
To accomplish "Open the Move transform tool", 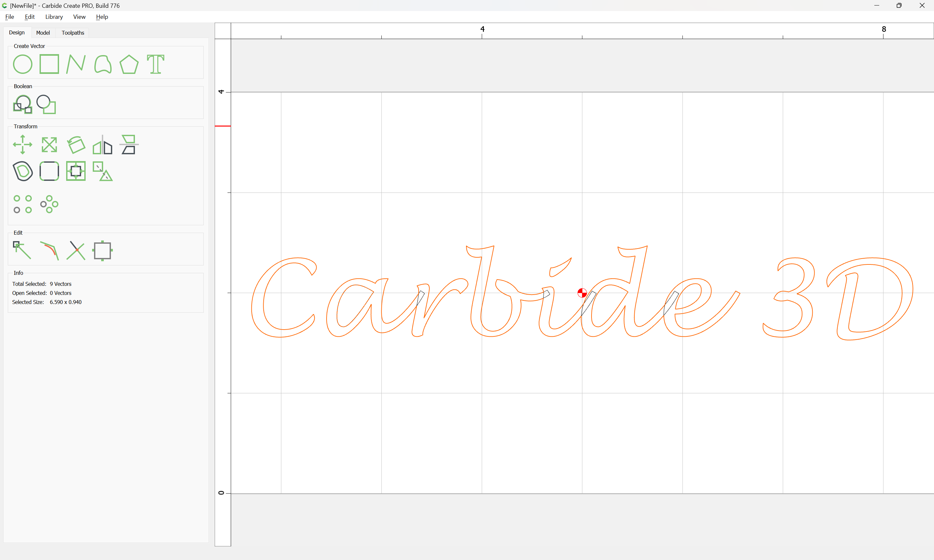I will click(x=23, y=145).
